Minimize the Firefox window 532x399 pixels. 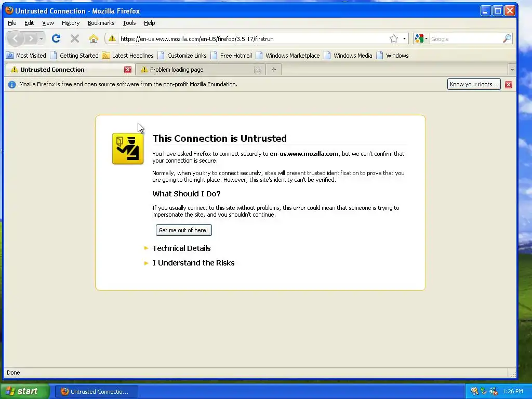click(x=486, y=11)
